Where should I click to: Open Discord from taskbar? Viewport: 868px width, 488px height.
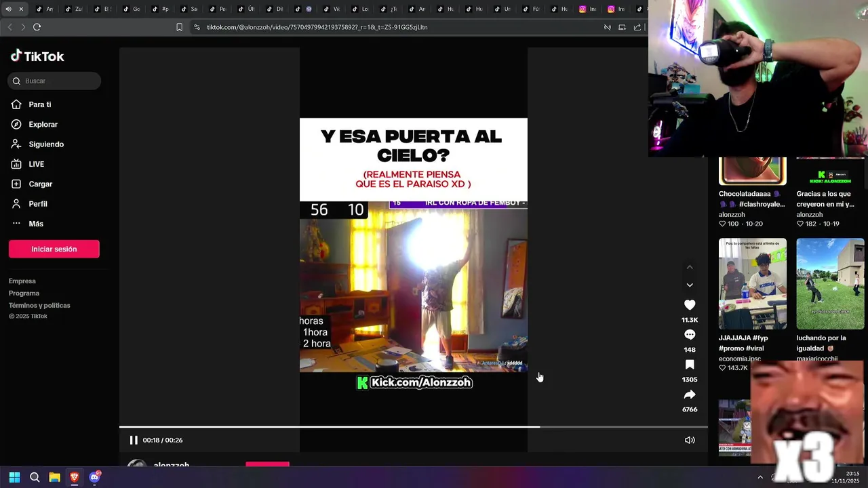click(x=94, y=477)
